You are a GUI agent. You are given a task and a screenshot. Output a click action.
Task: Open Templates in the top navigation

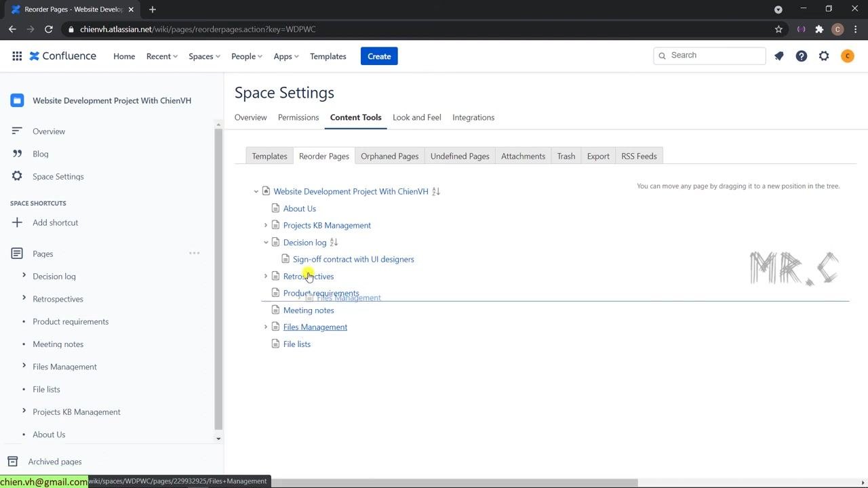pyautogui.click(x=328, y=56)
